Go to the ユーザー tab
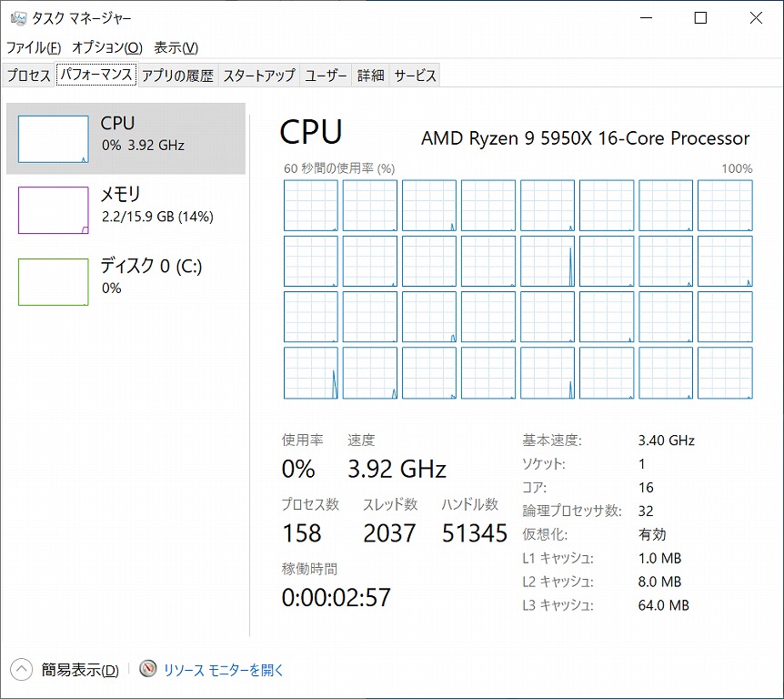The height and width of the screenshot is (699, 784). pyautogui.click(x=326, y=76)
